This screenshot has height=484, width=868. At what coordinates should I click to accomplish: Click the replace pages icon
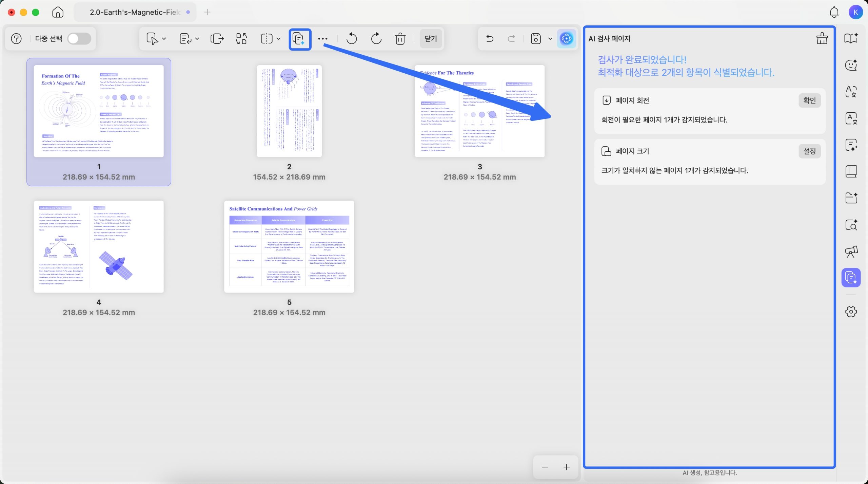tap(241, 39)
